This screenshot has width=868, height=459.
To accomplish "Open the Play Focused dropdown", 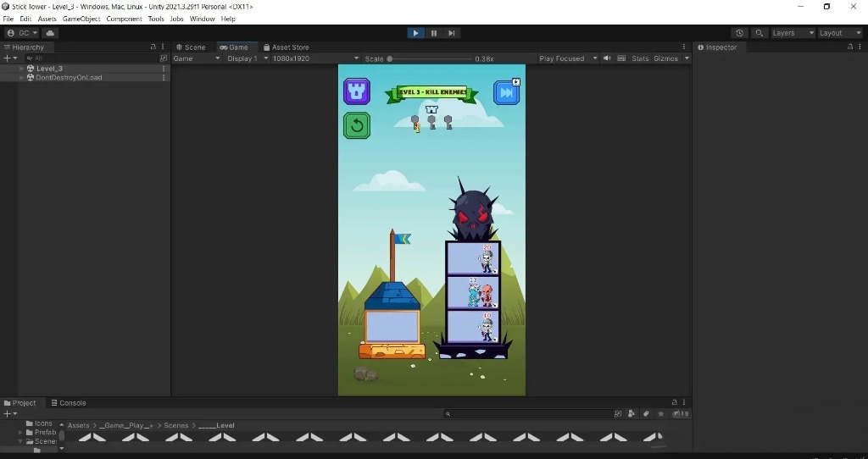I will (566, 58).
